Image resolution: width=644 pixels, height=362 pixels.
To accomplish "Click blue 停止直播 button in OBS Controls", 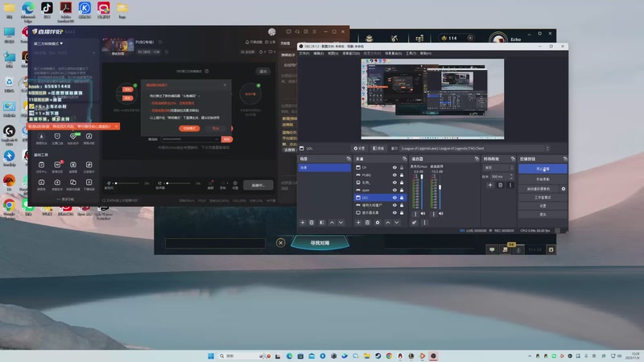I will tap(543, 169).
